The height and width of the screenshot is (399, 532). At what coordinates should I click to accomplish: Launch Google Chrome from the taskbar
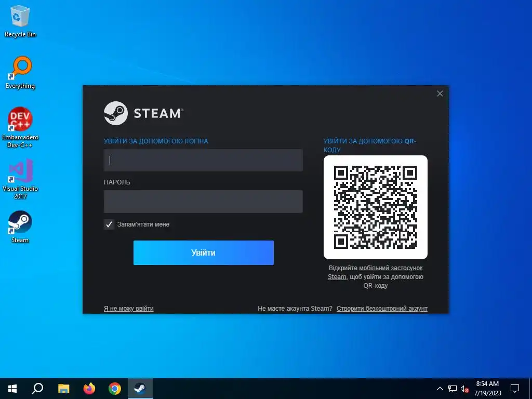[x=115, y=389]
